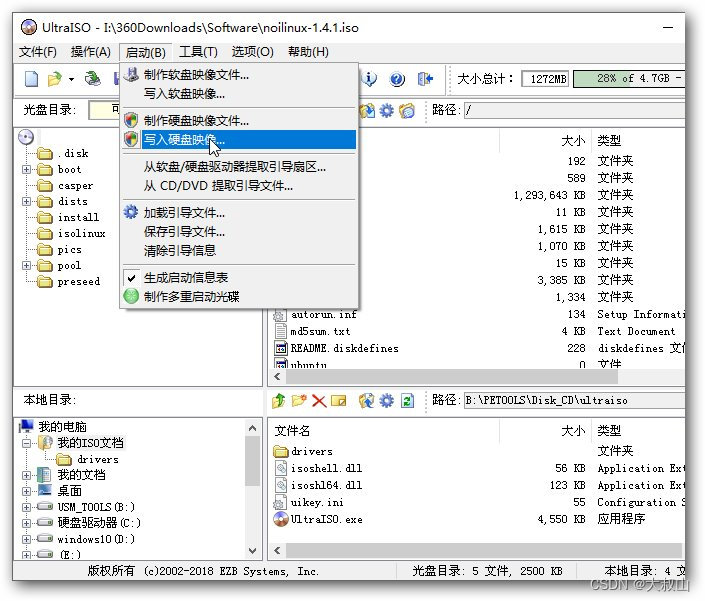Screen dimensions: 705x601
Task: Select the isolinux folder in tree
Action: (x=81, y=233)
